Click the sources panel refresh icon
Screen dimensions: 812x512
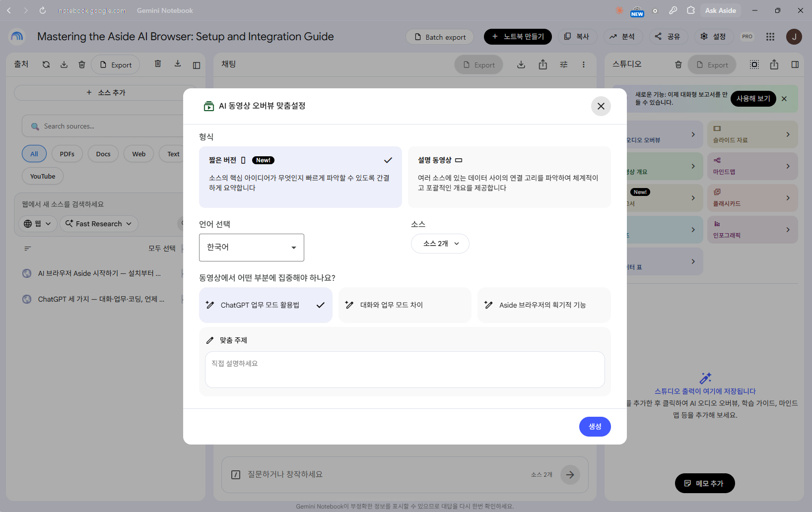(46, 64)
